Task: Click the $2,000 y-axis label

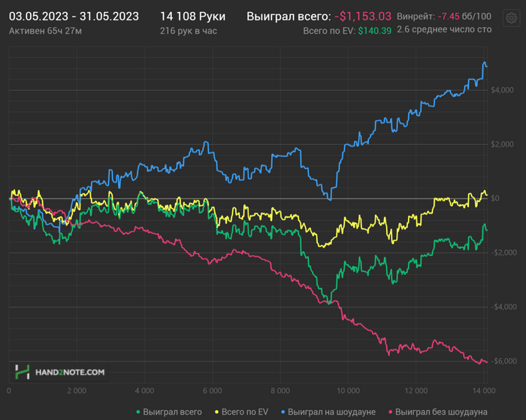Action: (502, 144)
